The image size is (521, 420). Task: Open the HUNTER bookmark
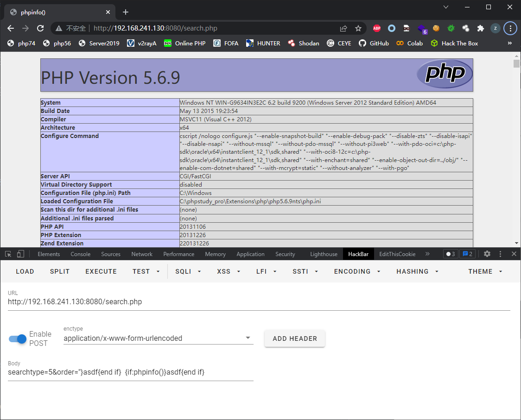pos(263,43)
